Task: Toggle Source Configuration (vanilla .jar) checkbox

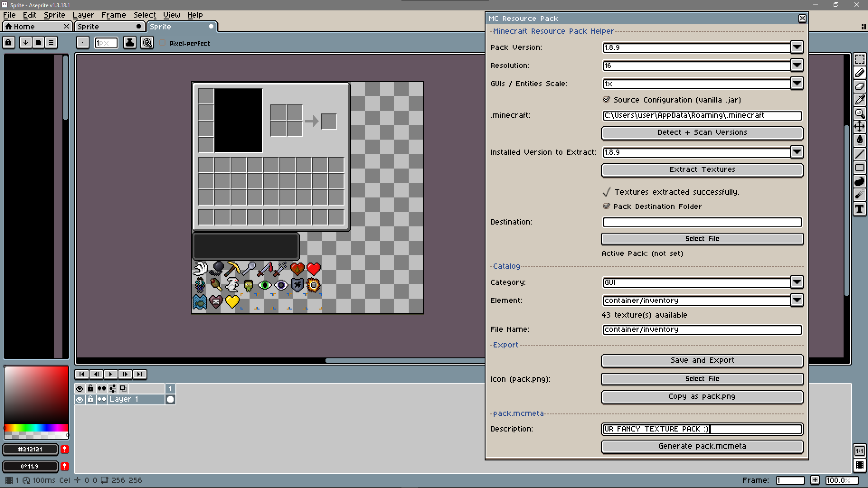Action: tap(607, 99)
